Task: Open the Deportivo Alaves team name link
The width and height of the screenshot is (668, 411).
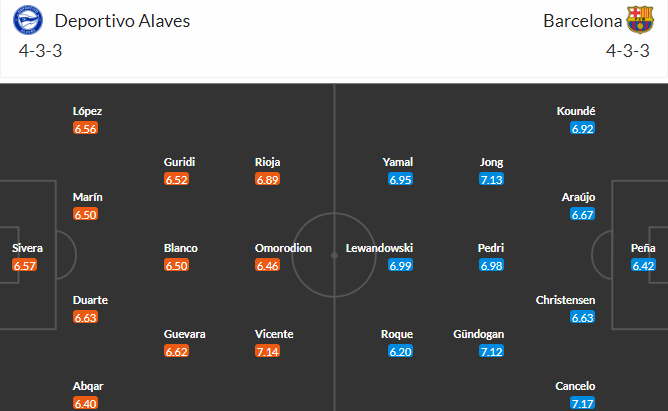Action: click(x=122, y=21)
